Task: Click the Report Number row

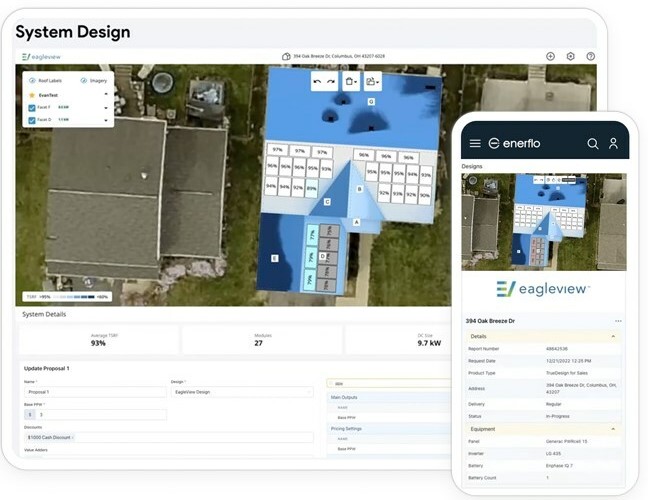Action: [543, 349]
